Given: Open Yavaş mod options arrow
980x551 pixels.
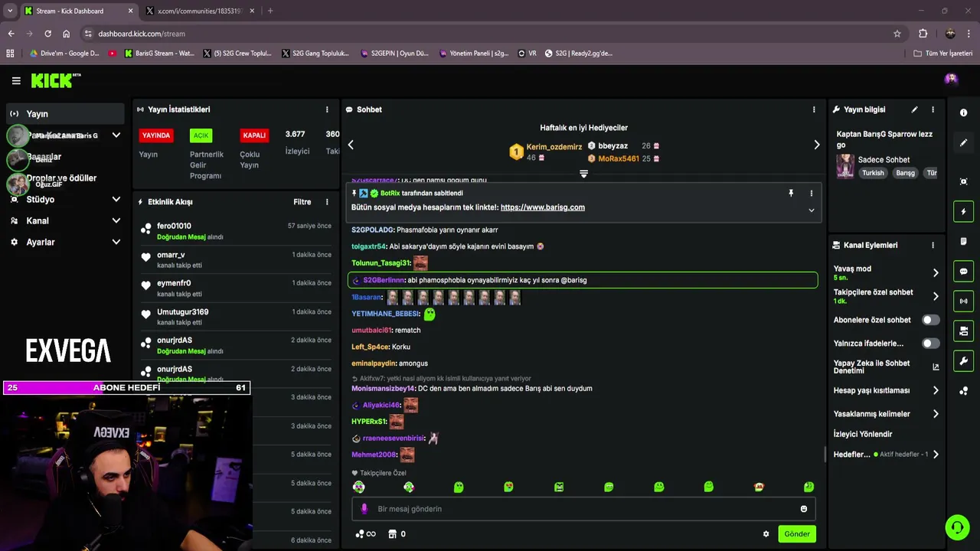Looking at the screenshot, I should click(936, 272).
